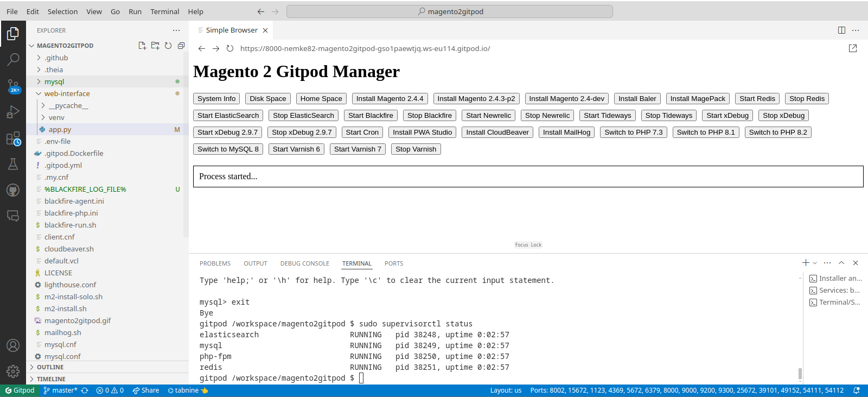Click New Folder icon in Explorer header
868x397 pixels.
155,46
